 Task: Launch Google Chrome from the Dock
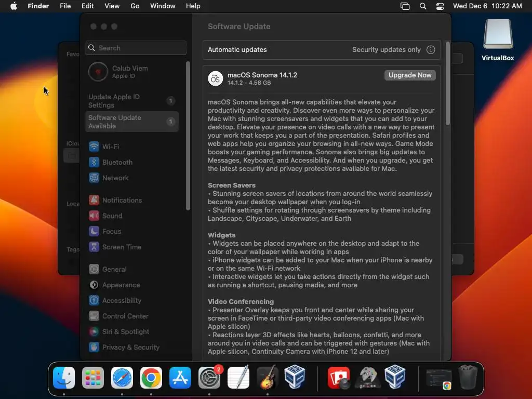point(151,378)
